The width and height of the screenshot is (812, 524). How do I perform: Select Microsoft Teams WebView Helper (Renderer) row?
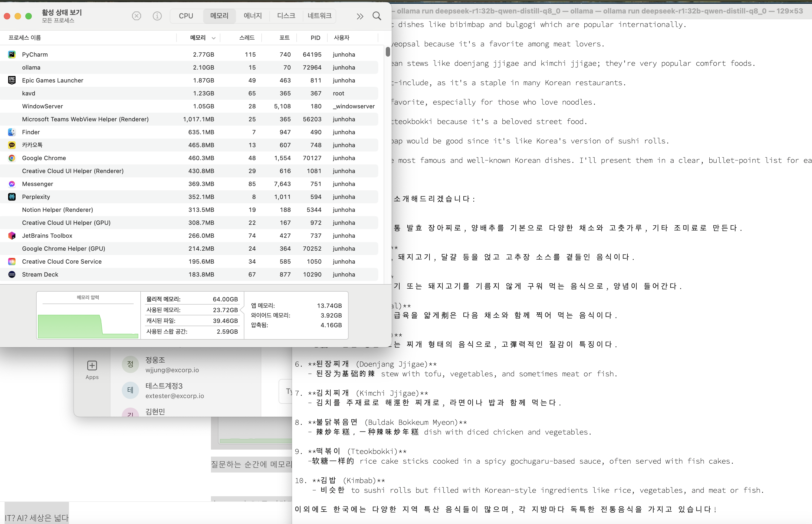click(189, 119)
